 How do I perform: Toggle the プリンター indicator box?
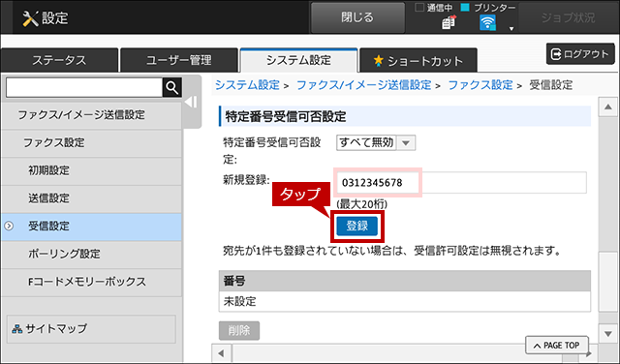tap(465, 8)
